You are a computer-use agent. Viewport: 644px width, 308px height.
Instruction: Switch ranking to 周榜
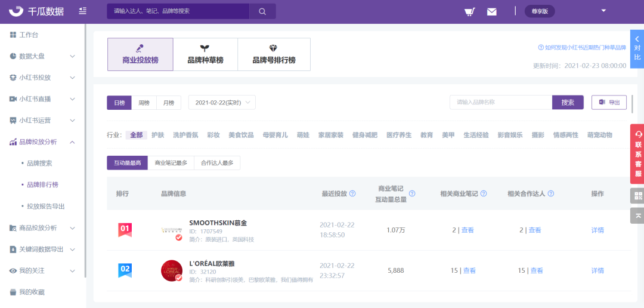tap(144, 103)
